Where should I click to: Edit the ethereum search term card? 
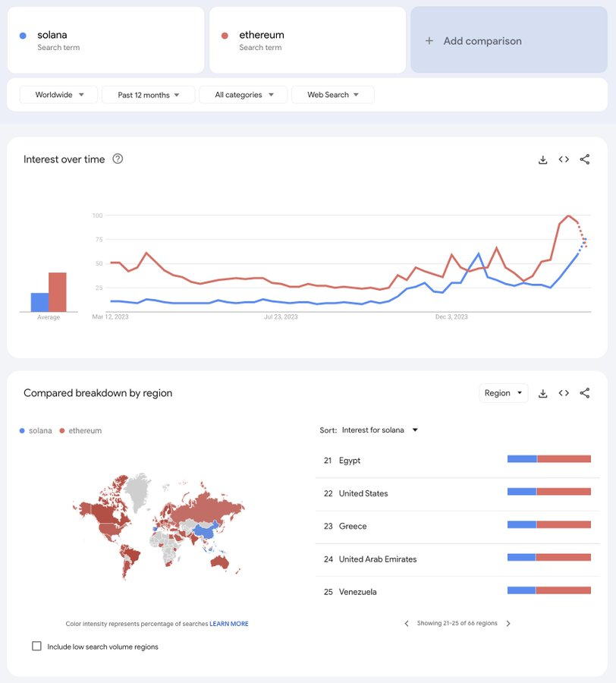click(307, 39)
